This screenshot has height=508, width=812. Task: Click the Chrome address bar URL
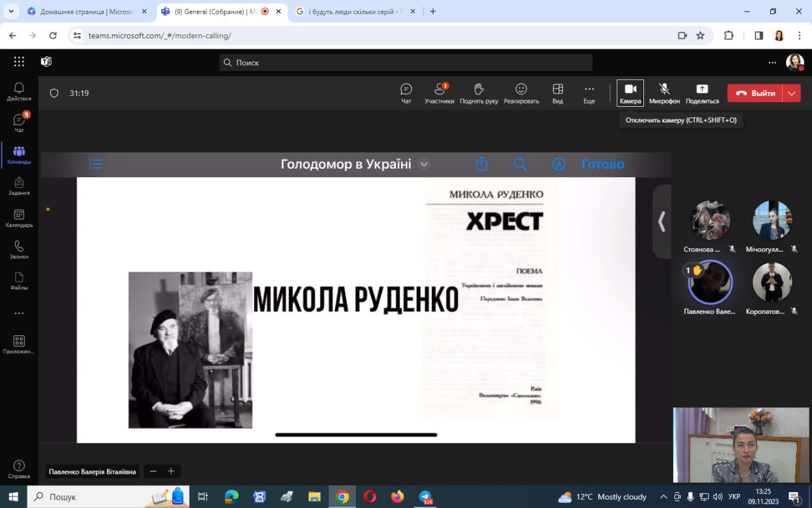[160, 36]
